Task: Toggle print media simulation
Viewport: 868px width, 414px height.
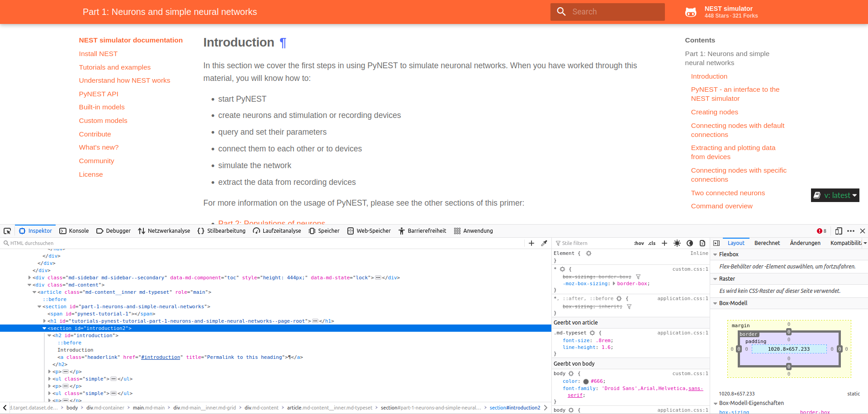Action: coord(702,243)
